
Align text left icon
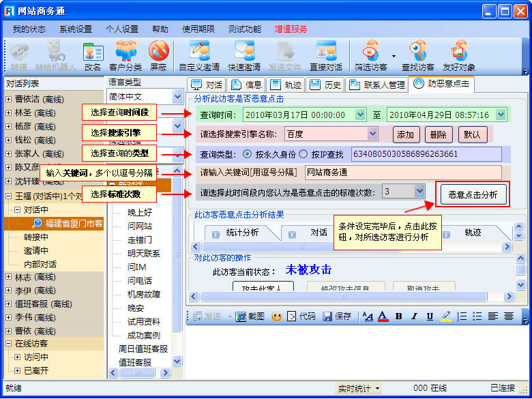(x=492, y=316)
